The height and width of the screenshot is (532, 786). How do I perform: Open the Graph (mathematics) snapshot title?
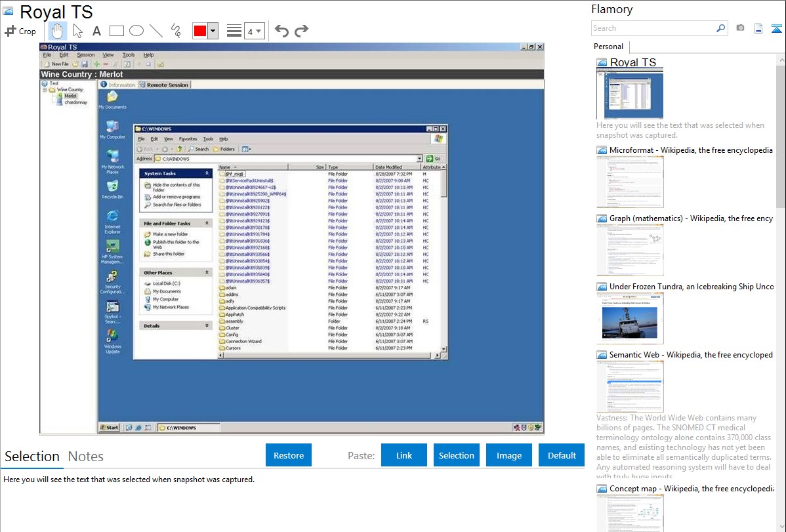pyautogui.click(x=691, y=218)
